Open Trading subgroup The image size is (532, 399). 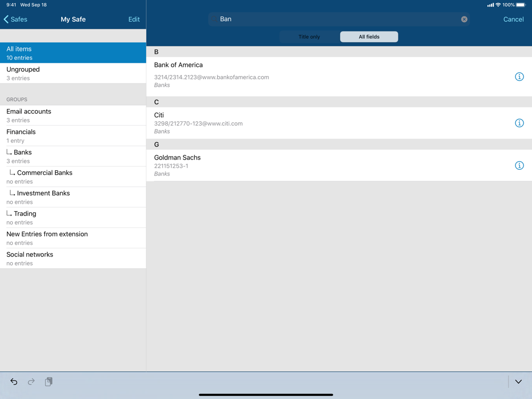[x=73, y=218]
